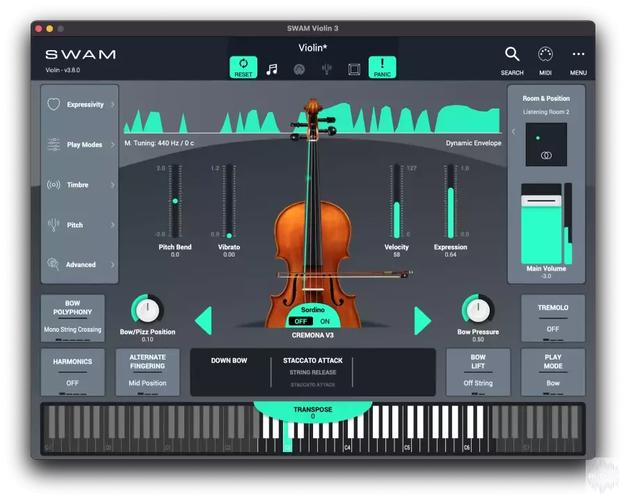Click DOWN BOW indicator
626x500 pixels.
(229, 360)
